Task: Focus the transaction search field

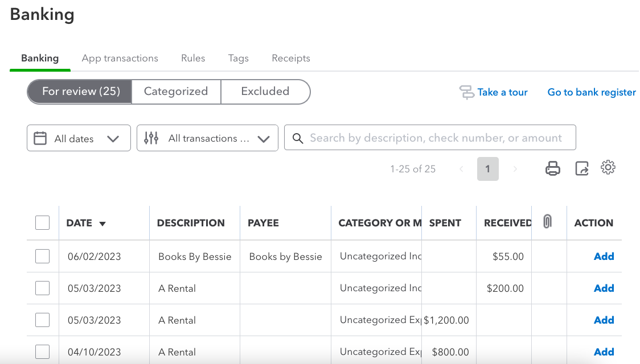Action: tap(436, 138)
